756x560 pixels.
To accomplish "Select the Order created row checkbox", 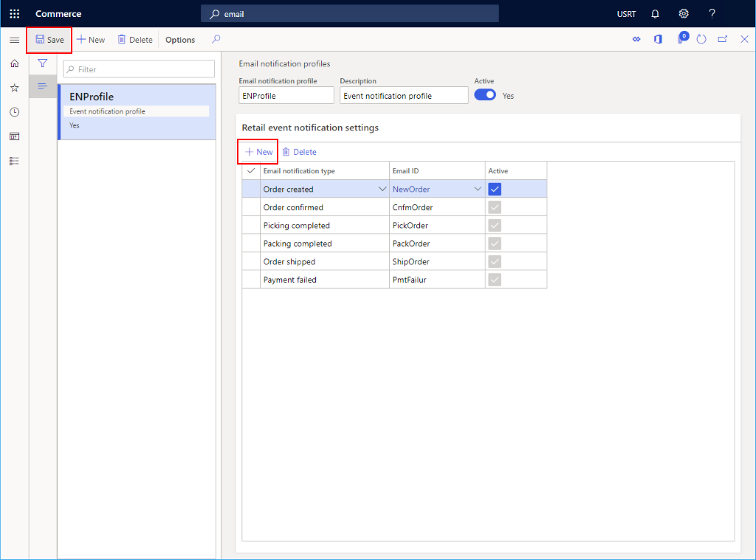I will point(250,188).
